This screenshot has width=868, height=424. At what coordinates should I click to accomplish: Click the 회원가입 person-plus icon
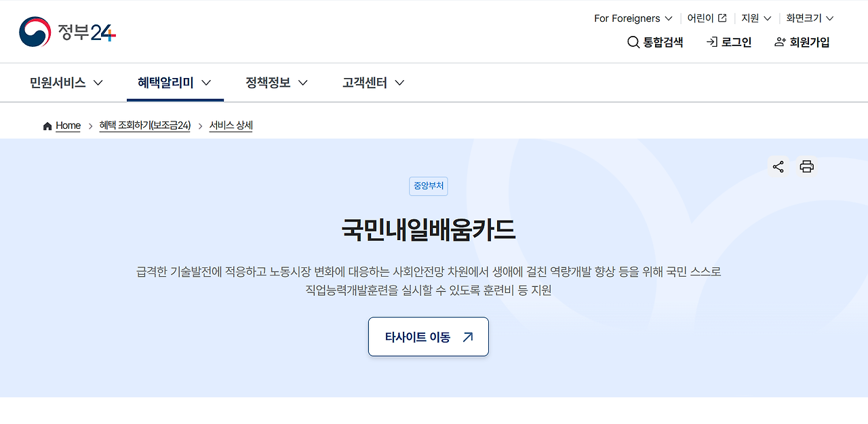click(780, 42)
